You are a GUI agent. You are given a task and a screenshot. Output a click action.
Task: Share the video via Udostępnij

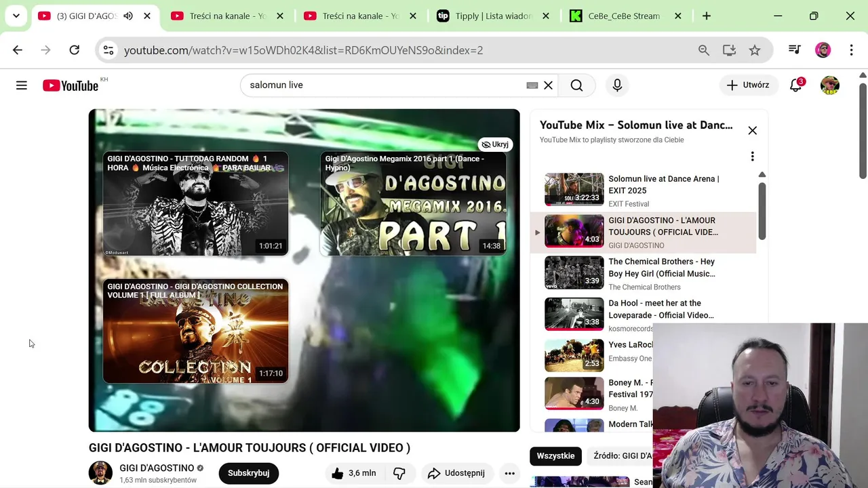(456, 473)
